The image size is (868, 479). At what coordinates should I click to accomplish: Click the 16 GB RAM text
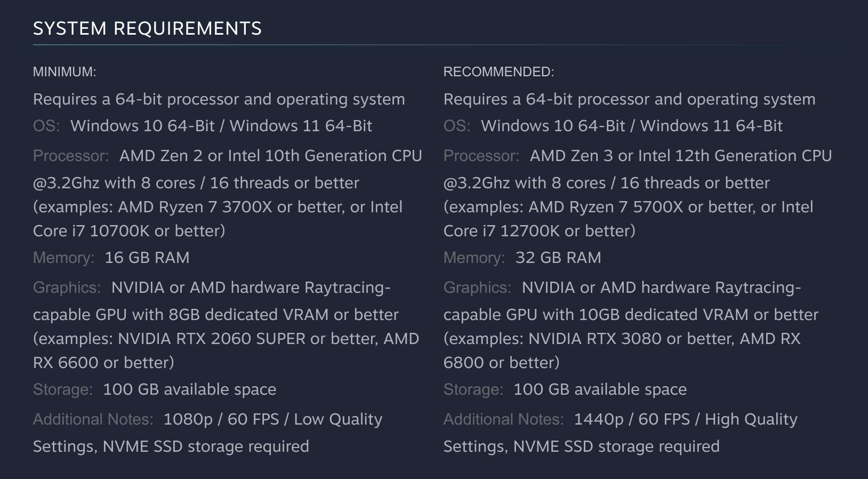click(x=147, y=258)
